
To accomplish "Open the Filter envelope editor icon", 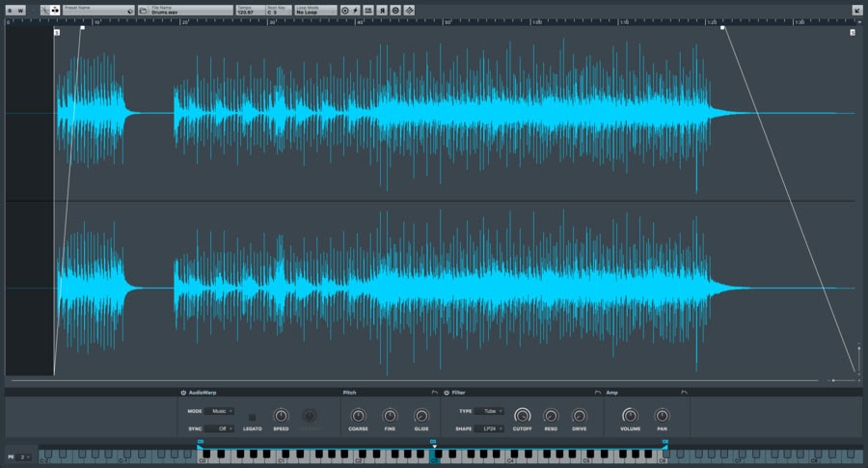I will click(597, 393).
